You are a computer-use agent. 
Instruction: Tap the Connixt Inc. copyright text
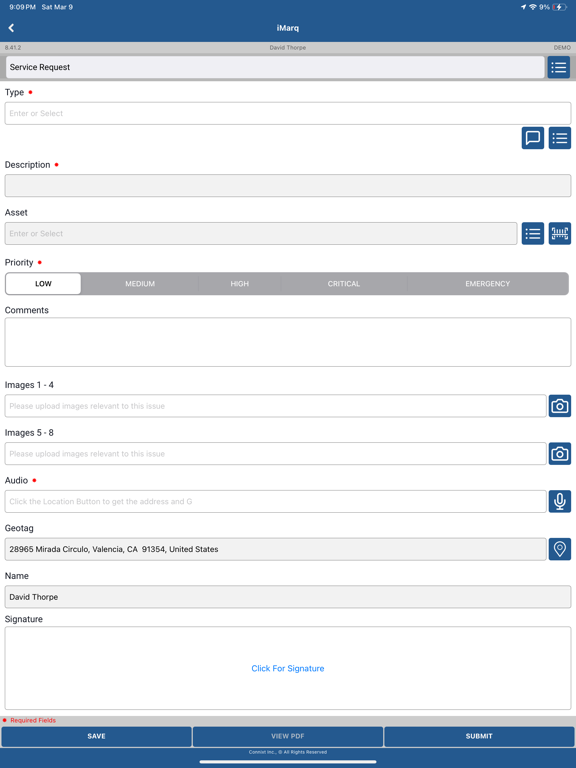click(x=288, y=752)
